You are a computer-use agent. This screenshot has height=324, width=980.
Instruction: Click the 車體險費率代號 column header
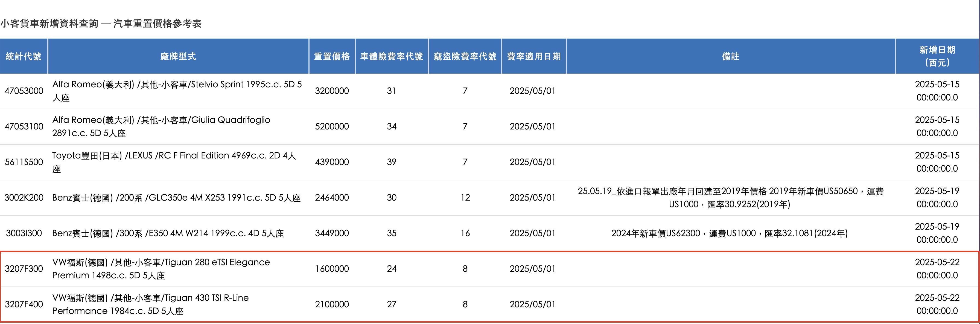(392, 56)
